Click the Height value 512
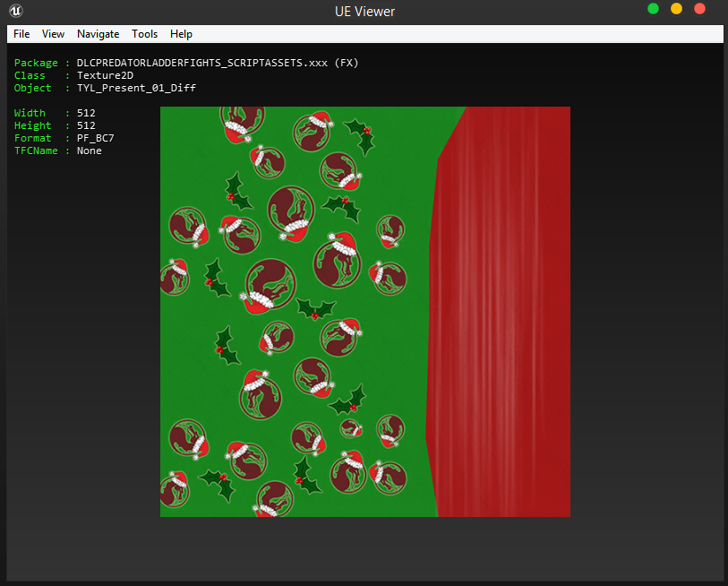Screen dimensions: 728x586 (86, 126)
